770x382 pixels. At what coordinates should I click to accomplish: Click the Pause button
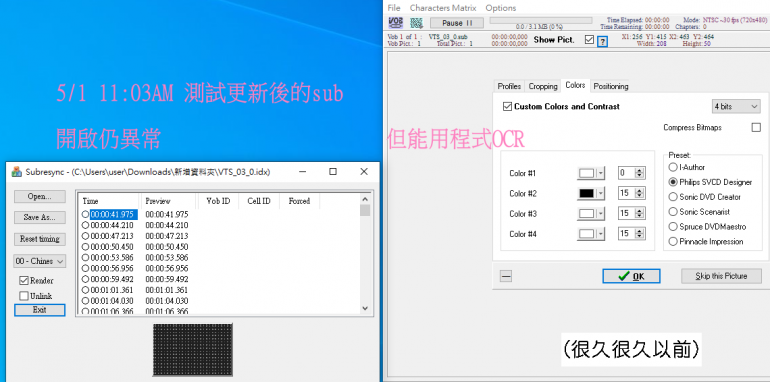click(x=457, y=23)
